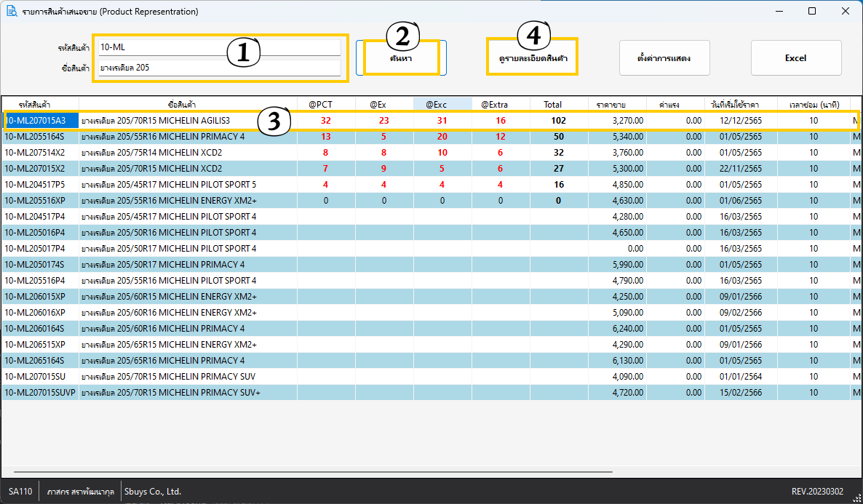This screenshot has height=504, width=863.
Task: Export the list with the Excel button
Action: 795,58
